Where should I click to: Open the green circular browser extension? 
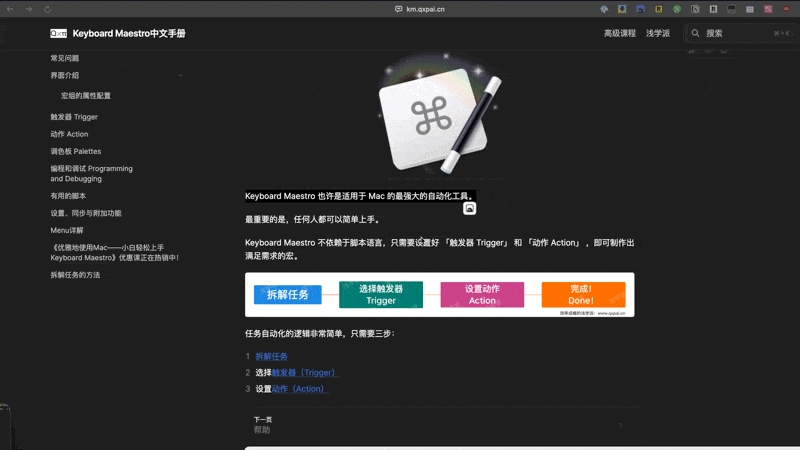677,9
